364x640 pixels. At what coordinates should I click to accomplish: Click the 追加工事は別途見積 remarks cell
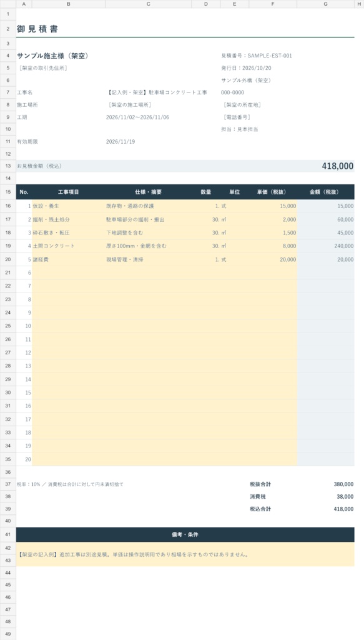click(x=185, y=554)
